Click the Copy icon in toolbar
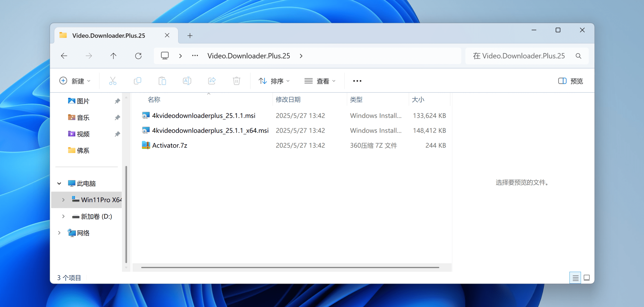The height and width of the screenshot is (307, 644). tap(137, 81)
